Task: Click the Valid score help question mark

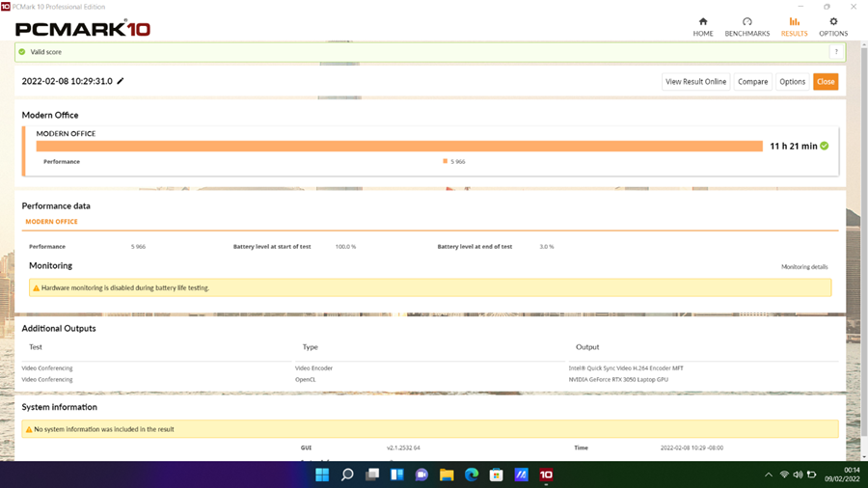Action: point(835,52)
